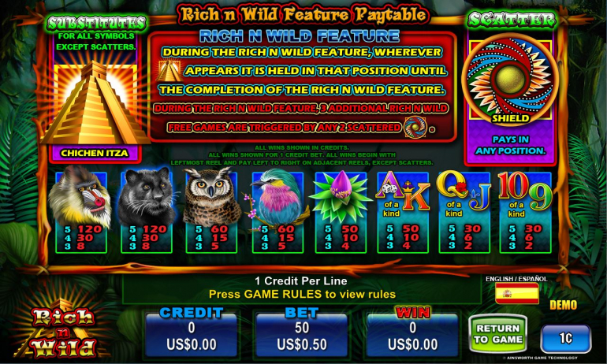Select the purple lotus flower symbol

[x=341, y=196]
